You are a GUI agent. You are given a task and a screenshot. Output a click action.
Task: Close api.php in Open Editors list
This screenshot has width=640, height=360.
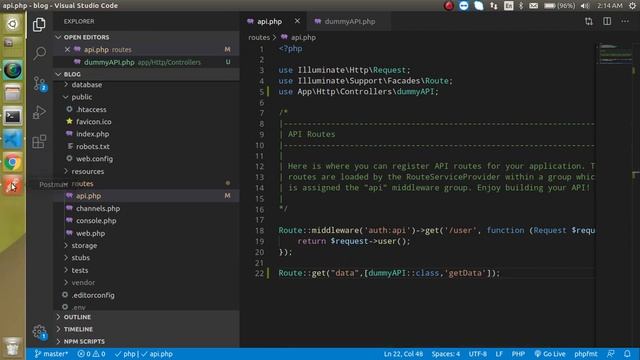pyautogui.click(x=67, y=49)
